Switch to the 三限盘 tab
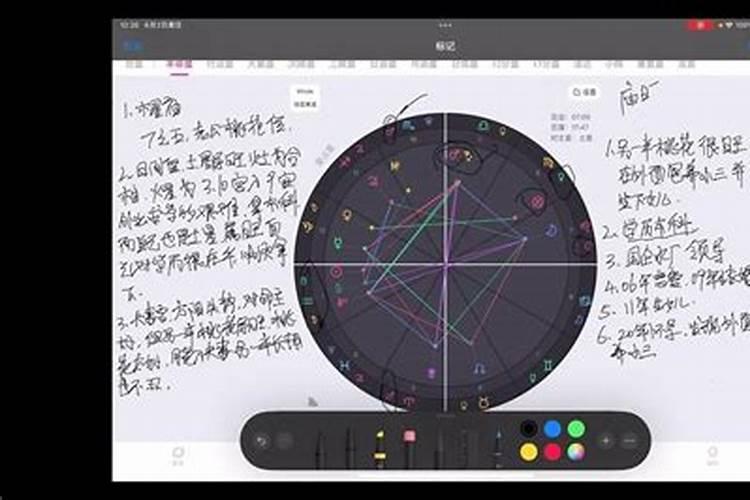 [x=342, y=65]
